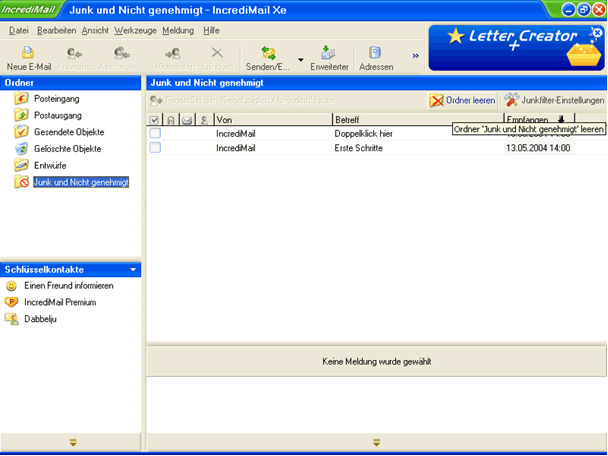Select the Dabbelju contact name
The image size is (608, 456).
point(40,319)
